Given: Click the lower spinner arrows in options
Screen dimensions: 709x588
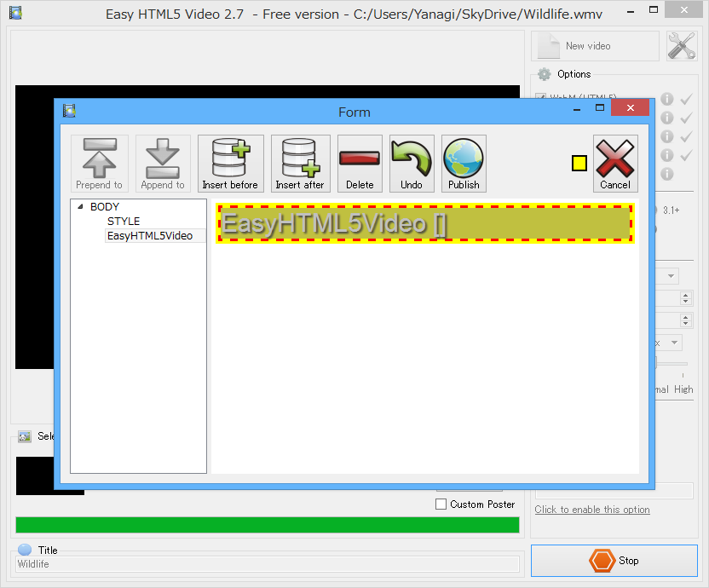Looking at the screenshot, I should (686, 320).
